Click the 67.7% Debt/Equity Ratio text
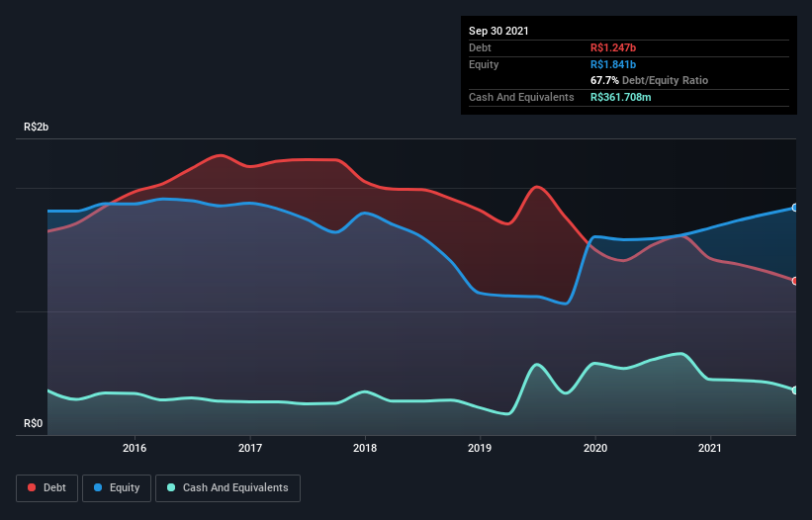Screen dimensions: 812x520 click(650, 80)
